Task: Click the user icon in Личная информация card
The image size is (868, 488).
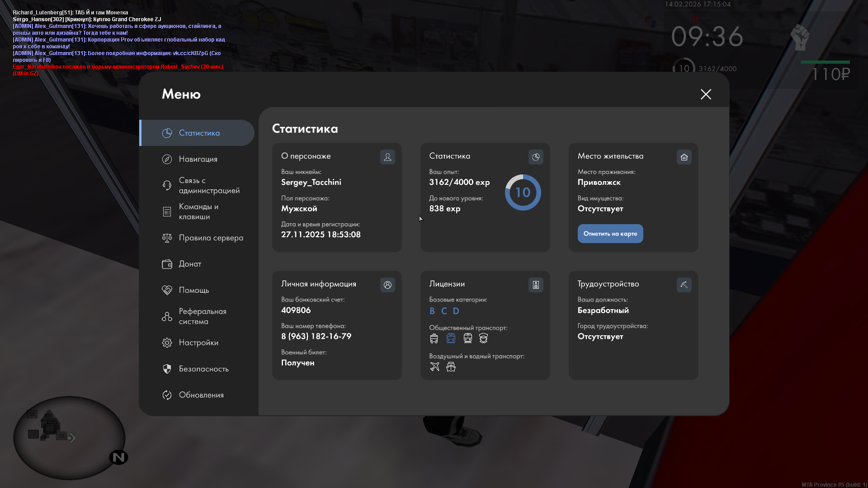Action: tap(387, 285)
